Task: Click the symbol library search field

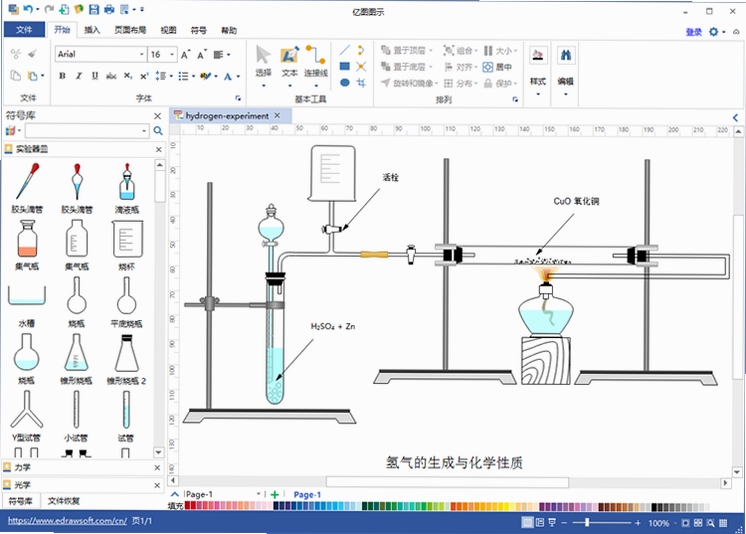Action: click(87, 130)
